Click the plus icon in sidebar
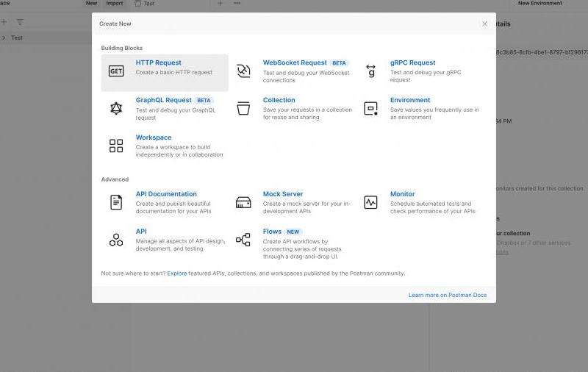 tap(4, 22)
